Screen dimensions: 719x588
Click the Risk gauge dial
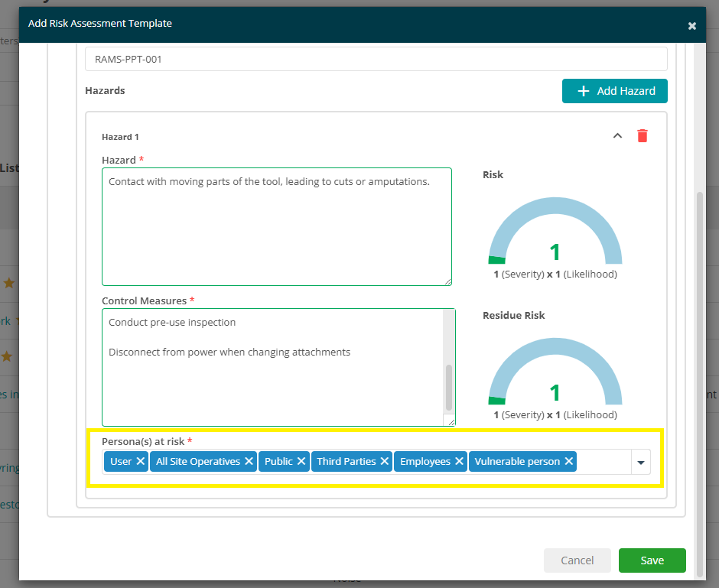pos(555,230)
